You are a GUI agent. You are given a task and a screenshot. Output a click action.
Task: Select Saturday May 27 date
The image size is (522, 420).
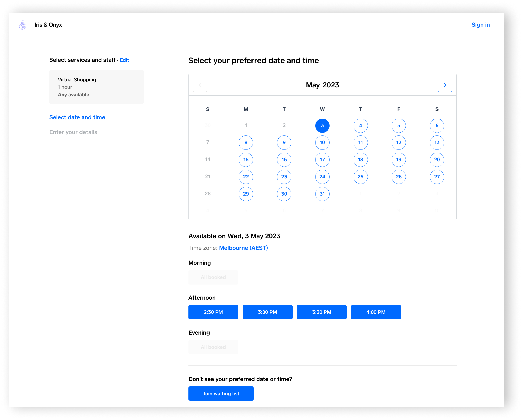pyautogui.click(x=437, y=177)
